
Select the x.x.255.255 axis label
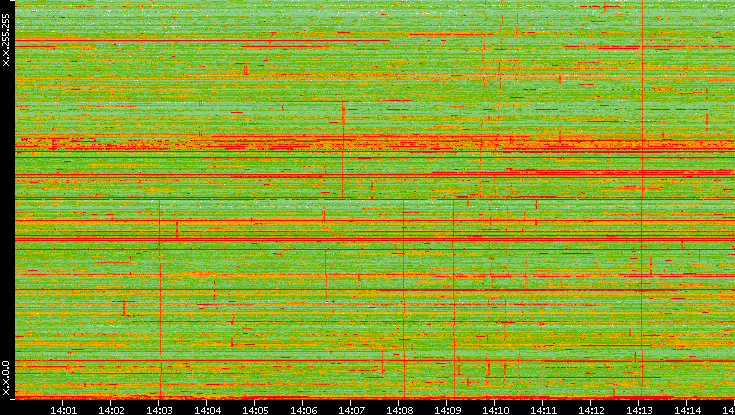click(x=6, y=40)
